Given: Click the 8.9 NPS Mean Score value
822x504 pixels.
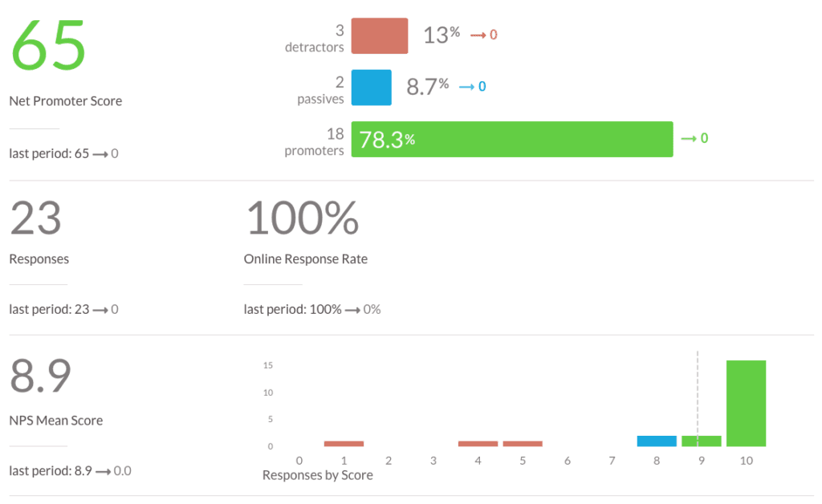Looking at the screenshot, I should pyautogui.click(x=40, y=376).
